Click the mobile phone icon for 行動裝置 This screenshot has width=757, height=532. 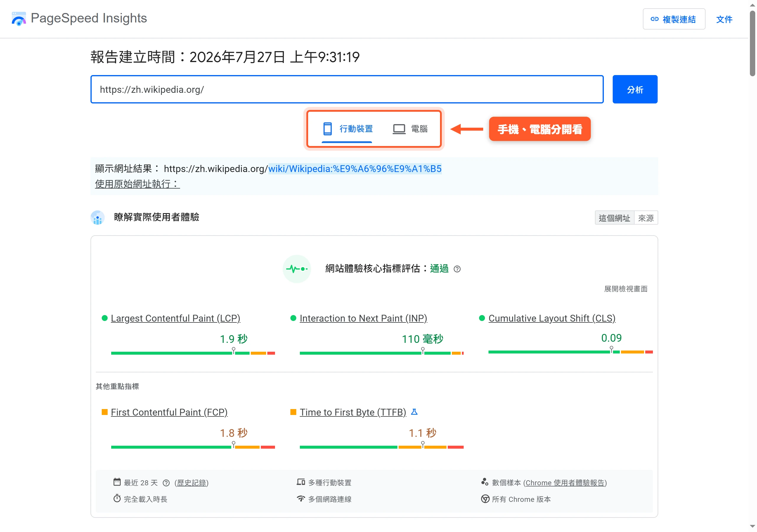click(x=327, y=129)
